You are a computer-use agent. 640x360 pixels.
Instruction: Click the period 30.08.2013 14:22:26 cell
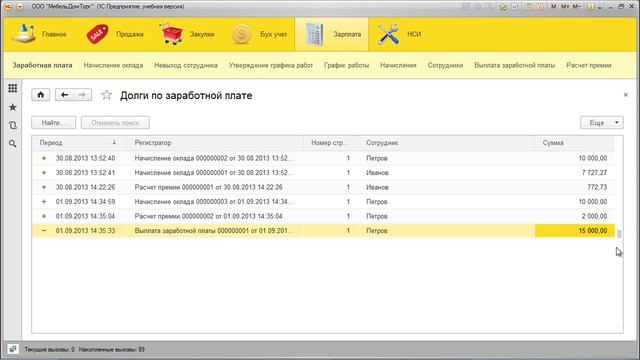tap(85, 187)
